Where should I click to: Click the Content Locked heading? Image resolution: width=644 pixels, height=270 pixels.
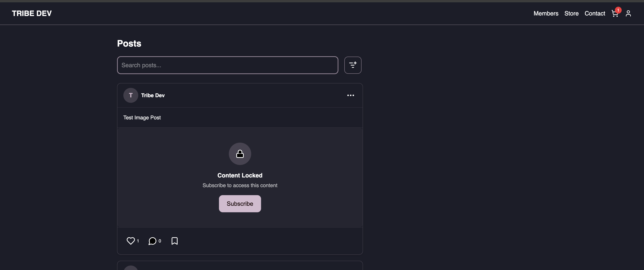point(240,175)
